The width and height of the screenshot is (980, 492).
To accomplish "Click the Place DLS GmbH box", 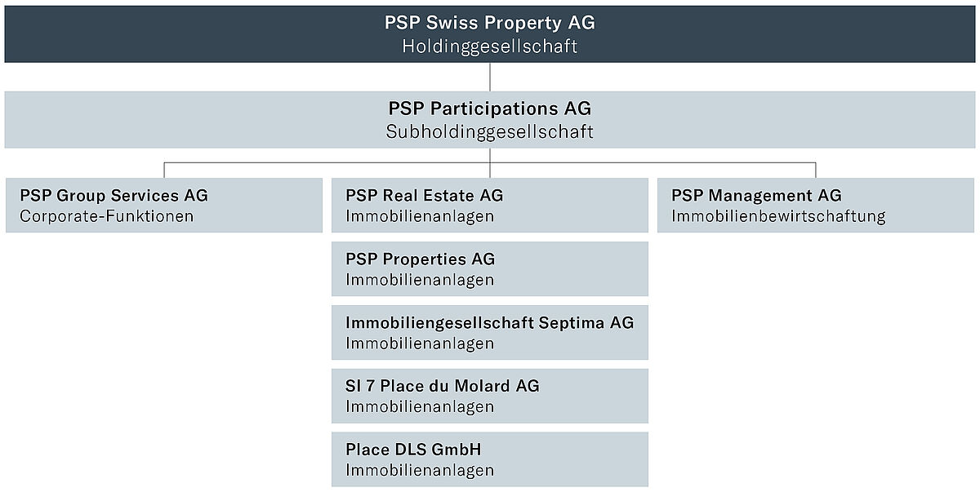I will pyautogui.click(x=490, y=459).
